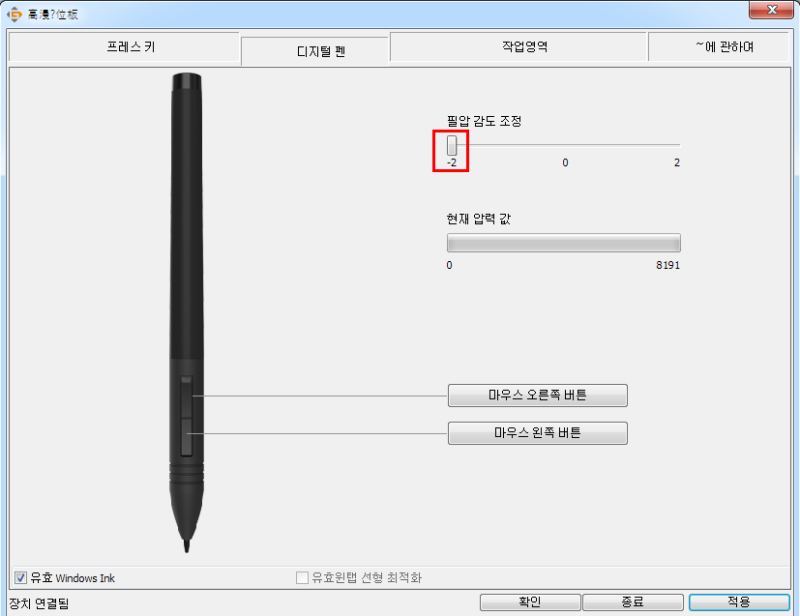Open the ~에 관하여 tab

(719, 47)
